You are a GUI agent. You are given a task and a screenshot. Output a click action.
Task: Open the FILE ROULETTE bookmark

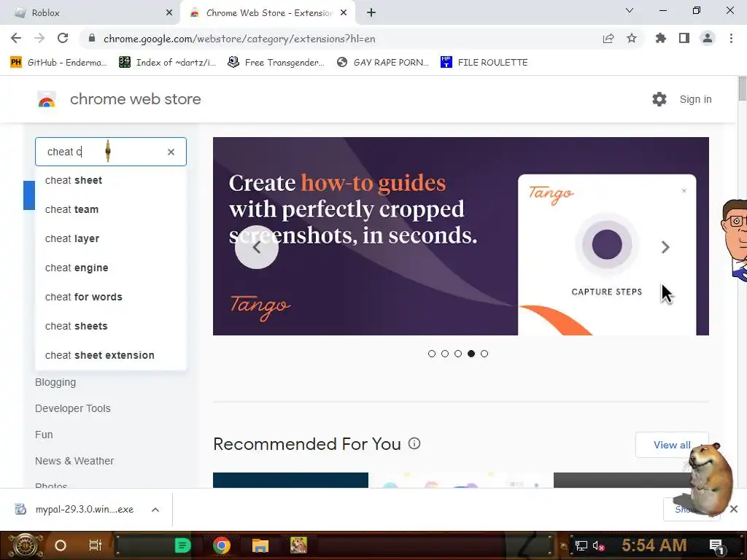point(484,63)
